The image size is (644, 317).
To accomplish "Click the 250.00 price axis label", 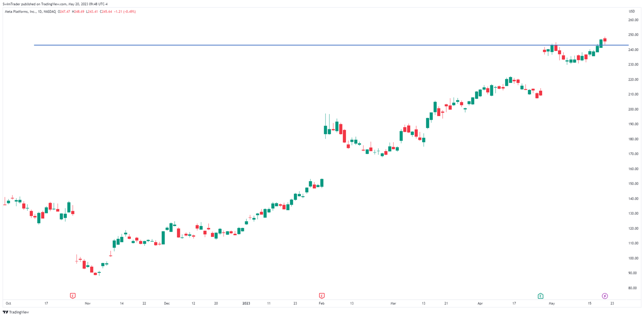I will point(633,35).
